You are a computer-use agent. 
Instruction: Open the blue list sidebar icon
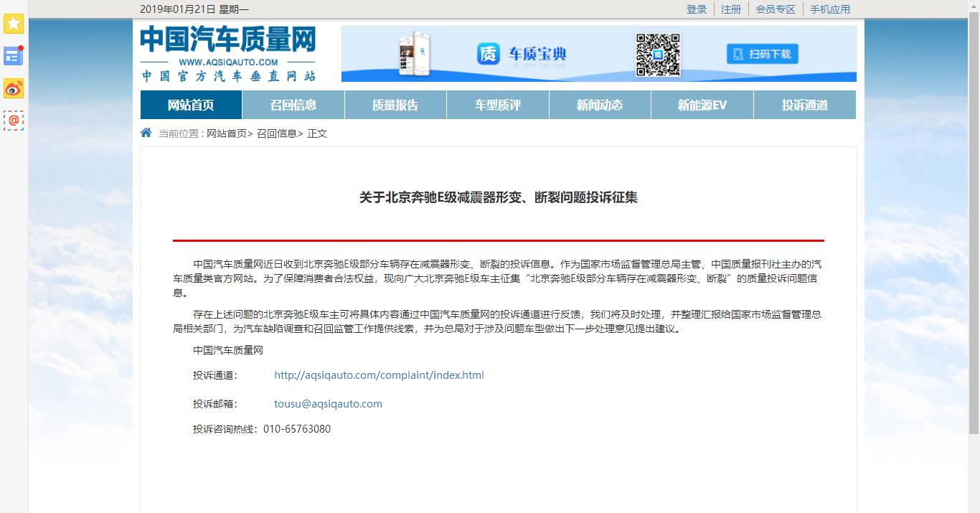click(14, 56)
